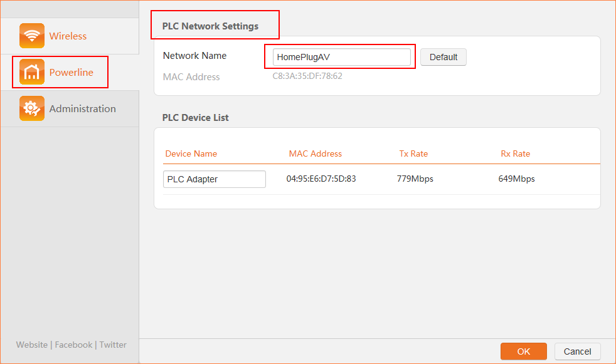Click the adapter MAC address 04:95:E6:D7:5D:83
The image size is (616, 364).
tap(321, 179)
